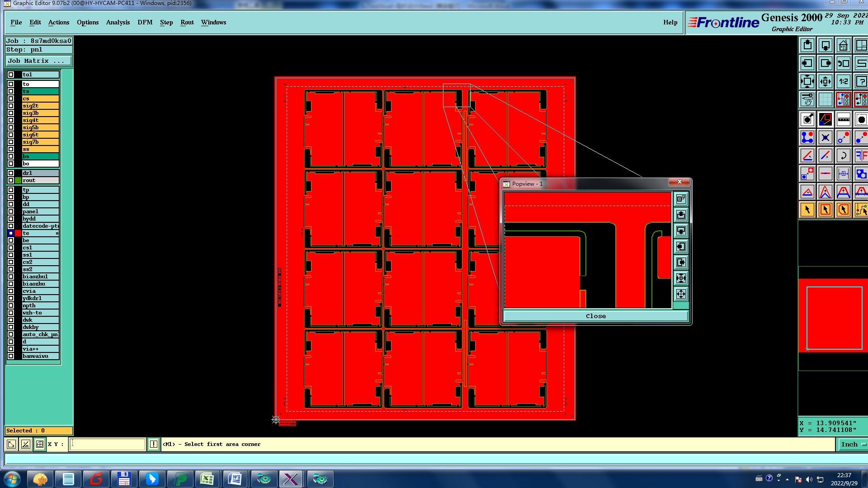This screenshot has width=868, height=488.
Task: Toggle checkbox for the te layer
Action: pos(11,233)
